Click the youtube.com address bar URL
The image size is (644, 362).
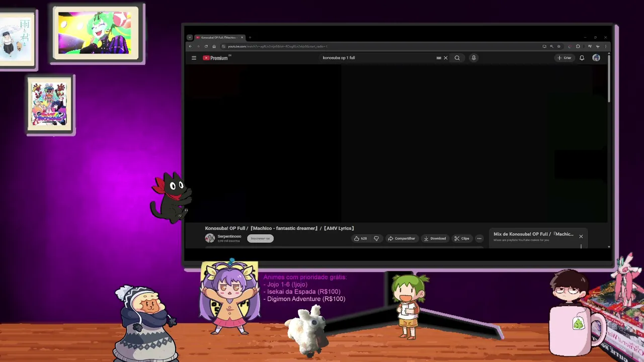[278, 46]
